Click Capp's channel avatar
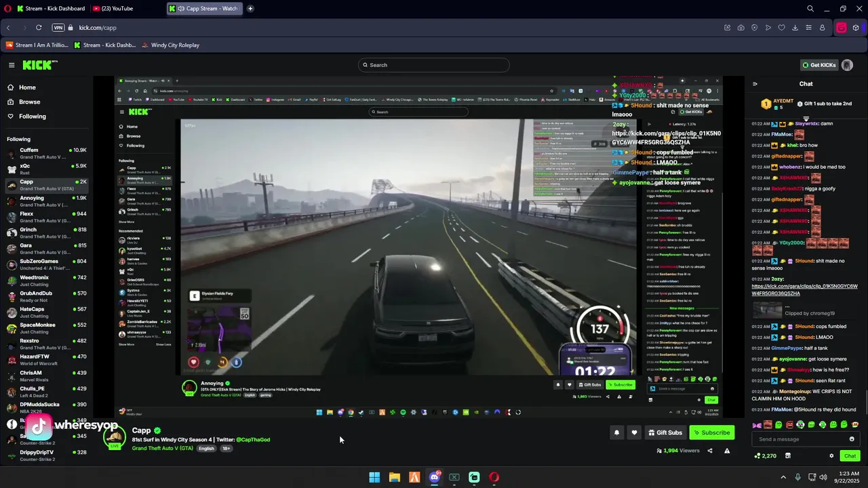The image size is (868, 488). pos(115,438)
